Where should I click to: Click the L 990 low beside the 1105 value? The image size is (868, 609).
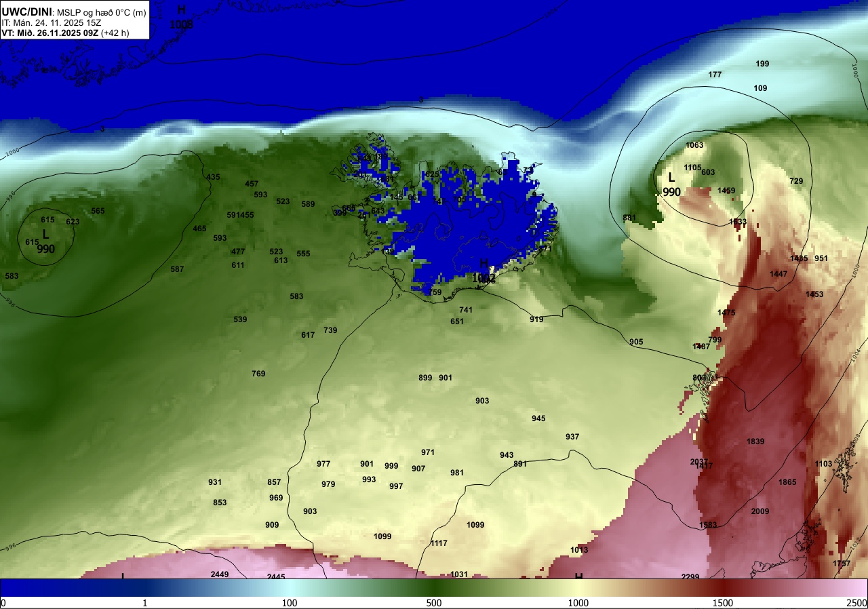click(x=671, y=184)
